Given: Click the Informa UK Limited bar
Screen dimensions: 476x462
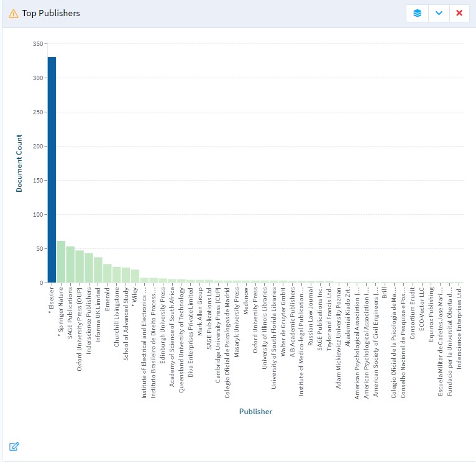Looking at the screenshot, I should (98, 270).
